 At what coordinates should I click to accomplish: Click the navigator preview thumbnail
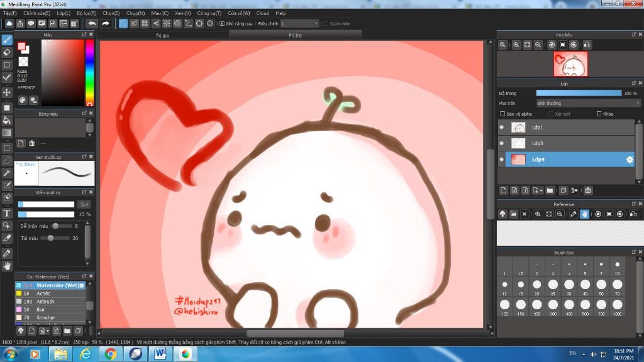(570, 64)
